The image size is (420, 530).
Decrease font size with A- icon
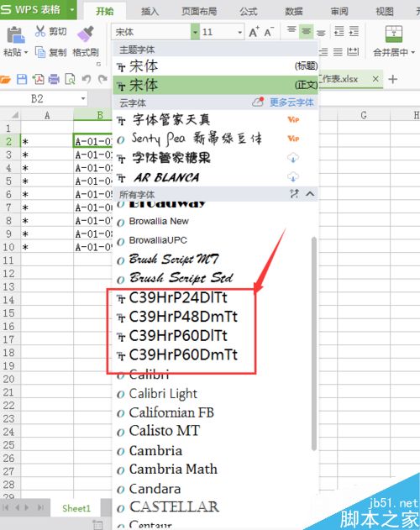tap(269, 32)
